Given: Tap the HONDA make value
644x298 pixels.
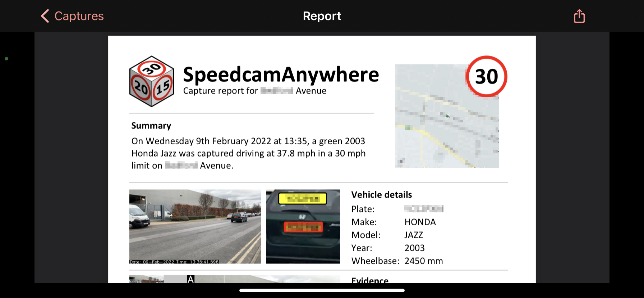Looking at the screenshot, I should [420, 222].
